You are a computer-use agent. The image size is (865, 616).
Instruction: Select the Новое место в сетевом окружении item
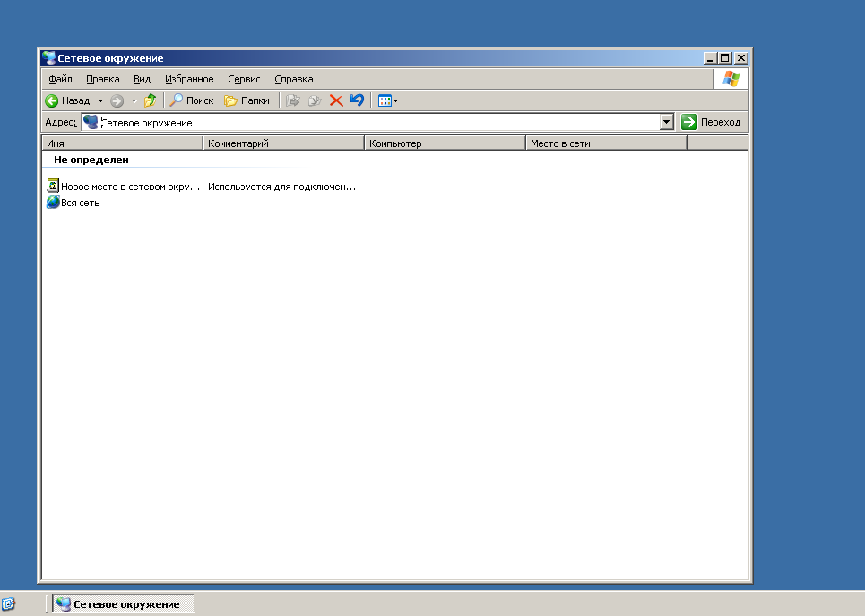click(x=130, y=187)
